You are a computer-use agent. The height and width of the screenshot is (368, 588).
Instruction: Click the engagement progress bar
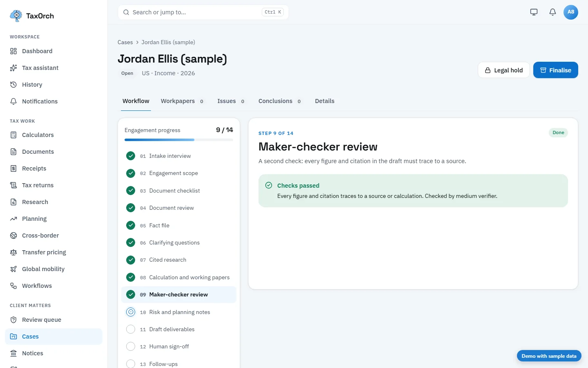[x=179, y=140]
